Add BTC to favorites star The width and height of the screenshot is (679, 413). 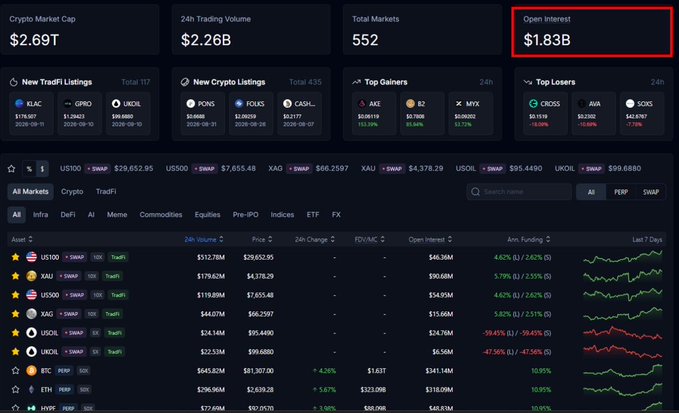click(16, 371)
